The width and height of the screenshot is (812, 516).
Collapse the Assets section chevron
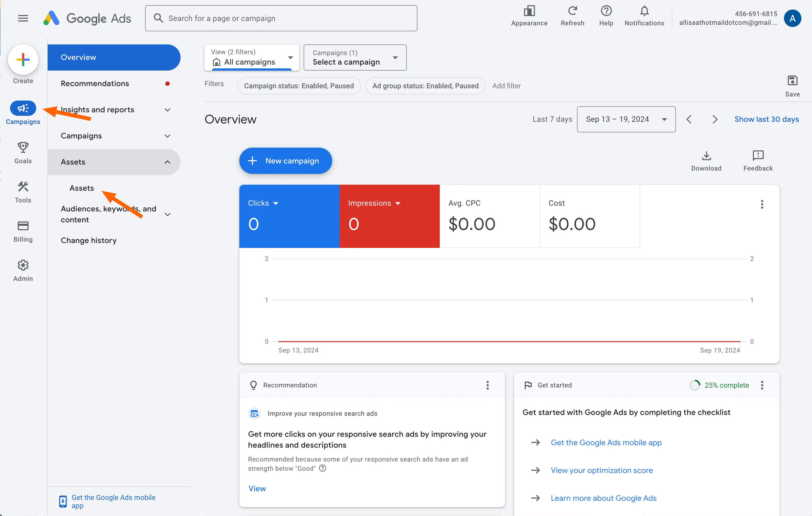167,162
